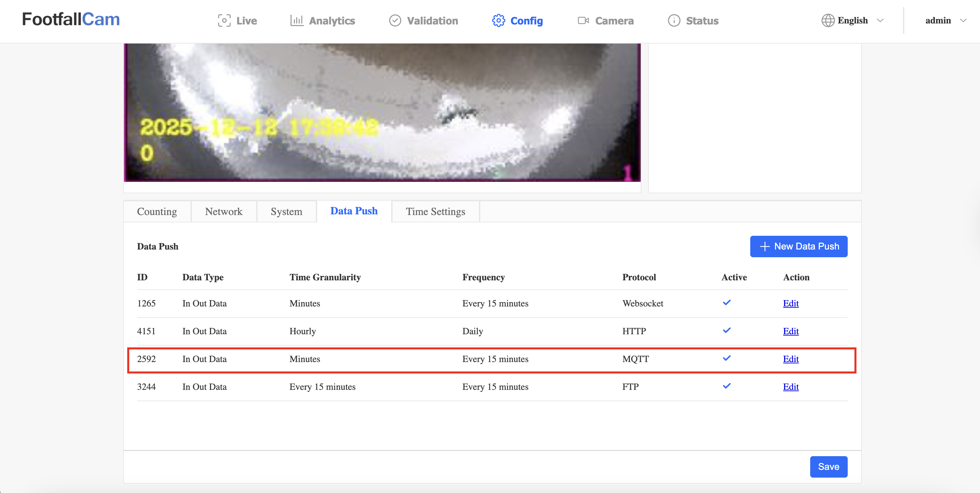This screenshot has width=980, height=493.
Task: Click the Validation checkmark circle icon
Action: (395, 20)
